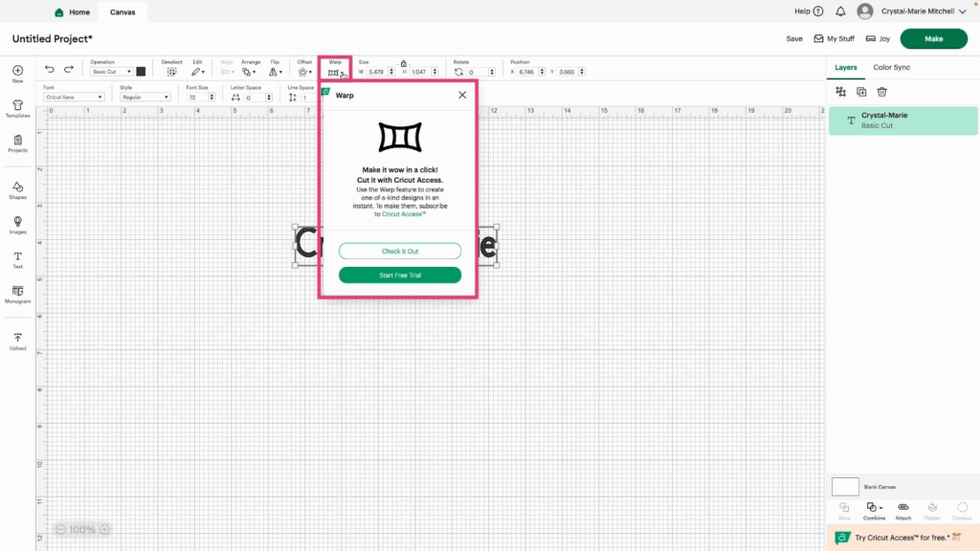
Task: Click the Save button
Action: tap(794, 38)
